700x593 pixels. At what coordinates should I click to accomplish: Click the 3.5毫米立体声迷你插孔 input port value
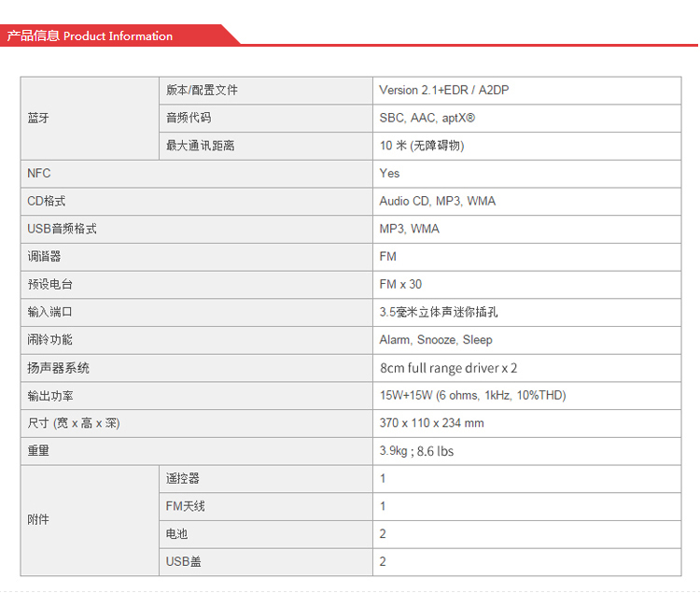coord(444,313)
